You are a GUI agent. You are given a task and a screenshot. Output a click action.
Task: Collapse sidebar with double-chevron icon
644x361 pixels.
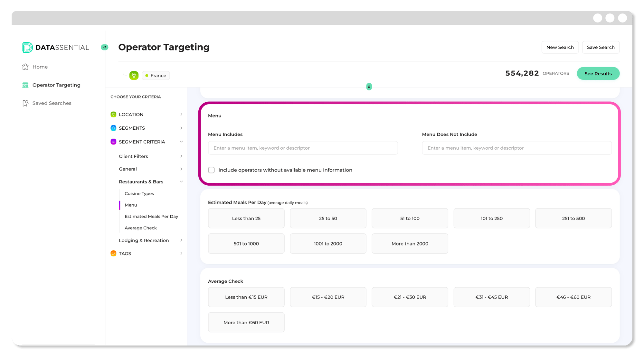pyautogui.click(x=105, y=47)
